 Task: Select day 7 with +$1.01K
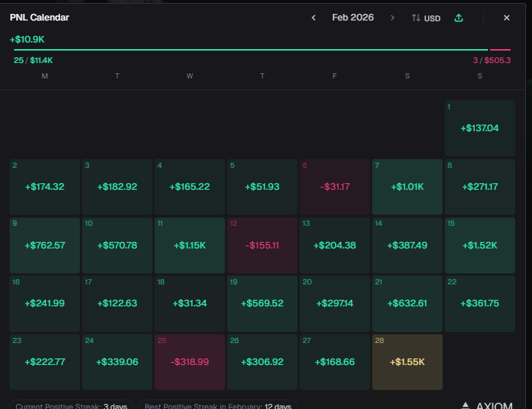tap(407, 187)
